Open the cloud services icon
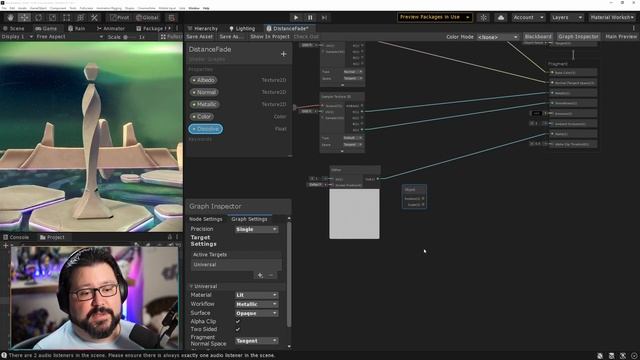640x360 pixels. coord(501,18)
